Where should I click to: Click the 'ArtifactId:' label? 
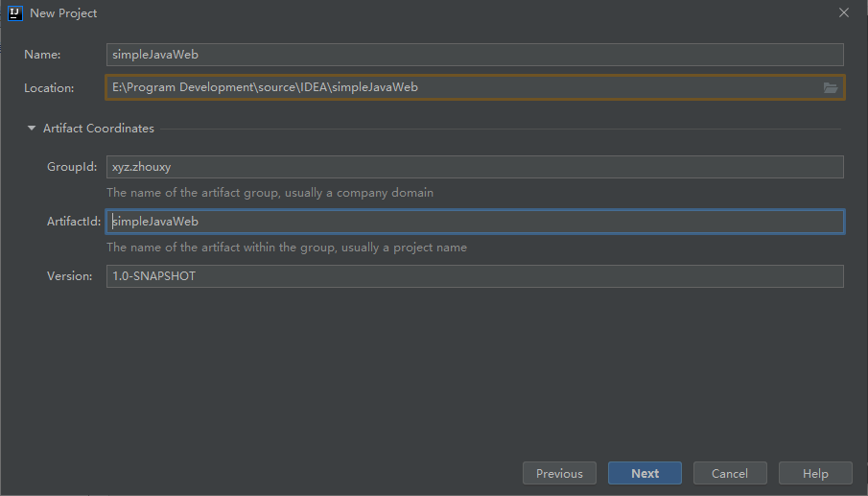[74, 222]
